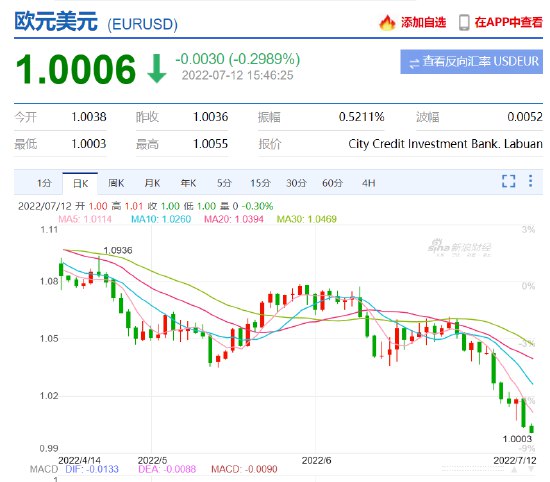Click 波幅 value 0.0052
The image size is (550, 482).
tap(525, 117)
